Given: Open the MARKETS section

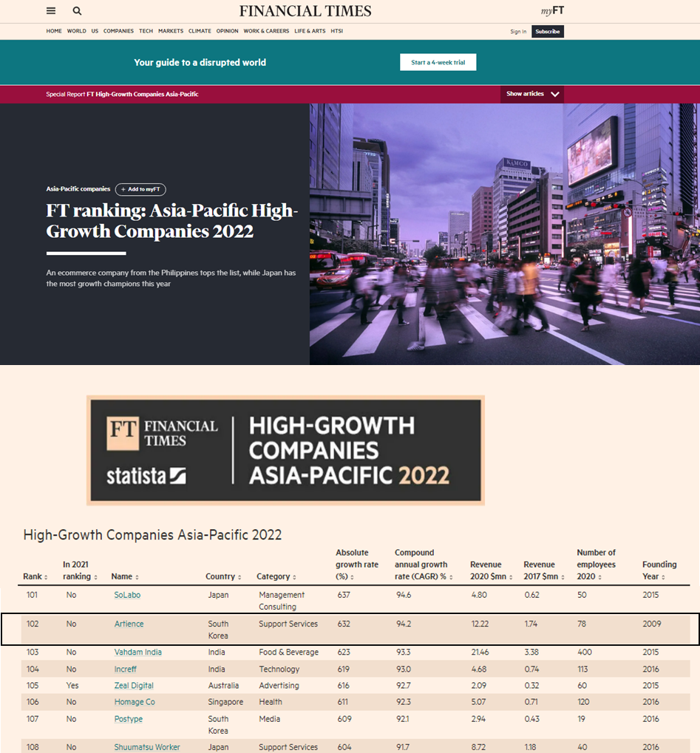Looking at the screenshot, I should [x=171, y=31].
